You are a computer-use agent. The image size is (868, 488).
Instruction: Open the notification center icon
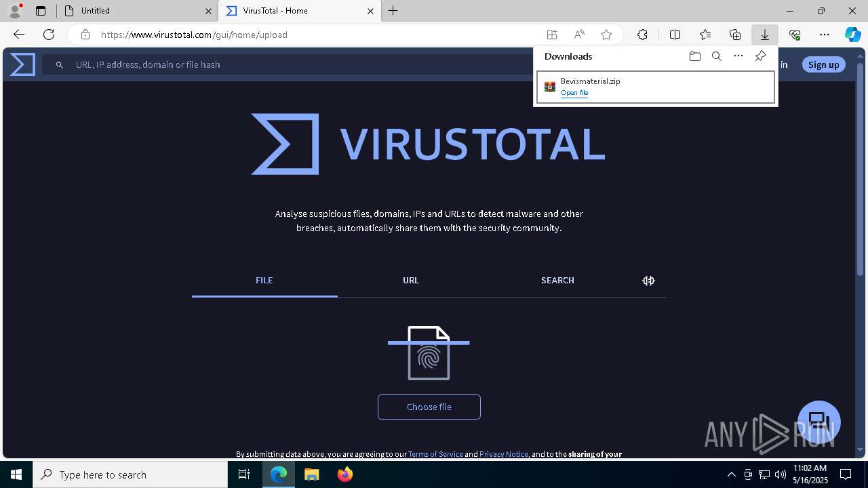[x=846, y=474]
